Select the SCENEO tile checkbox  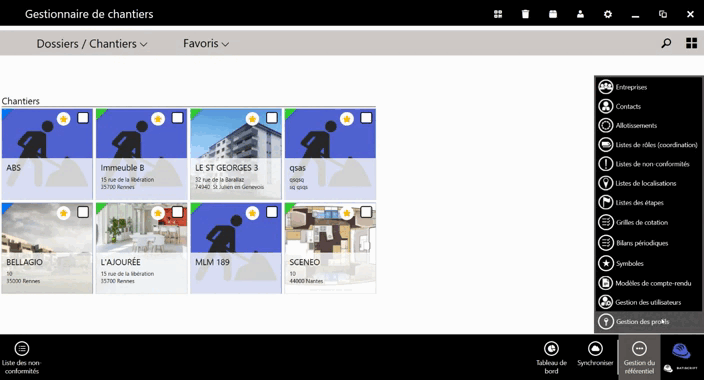click(366, 212)
